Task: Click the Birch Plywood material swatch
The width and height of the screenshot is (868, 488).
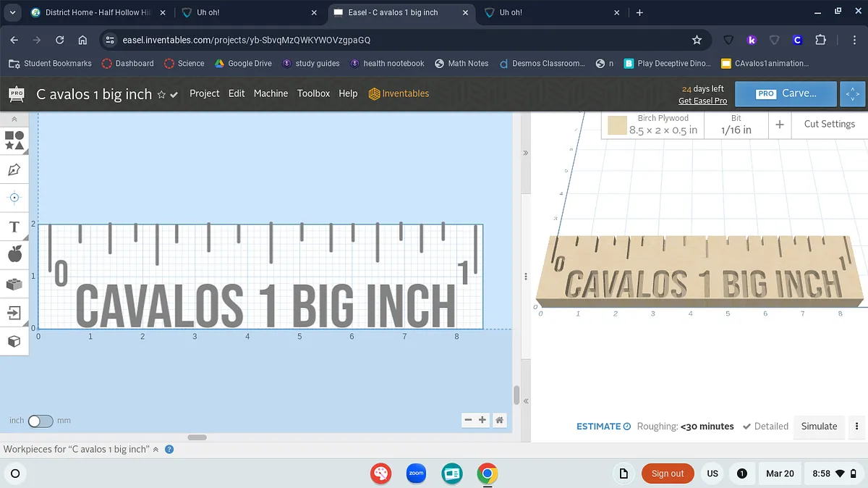Action: click(617, 125)
